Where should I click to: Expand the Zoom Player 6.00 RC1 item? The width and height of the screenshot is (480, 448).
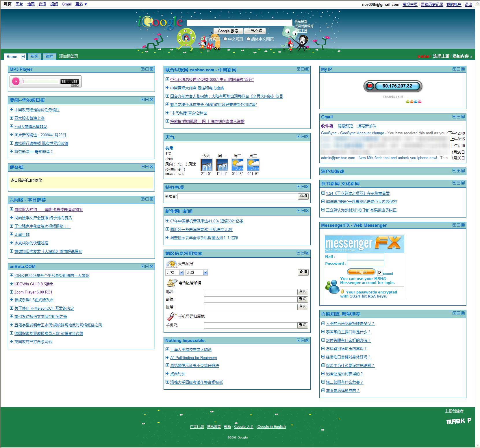coord(12,292)
